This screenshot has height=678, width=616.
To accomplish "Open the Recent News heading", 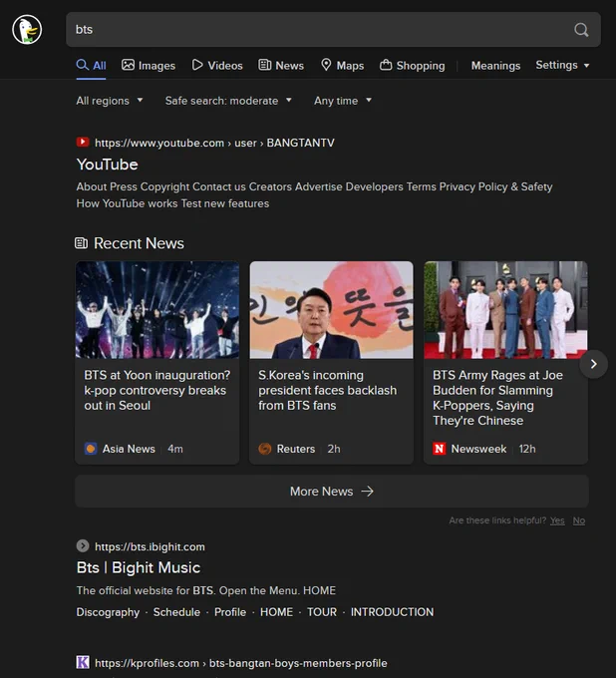I will pyautogui.click(x=139, y=243).
